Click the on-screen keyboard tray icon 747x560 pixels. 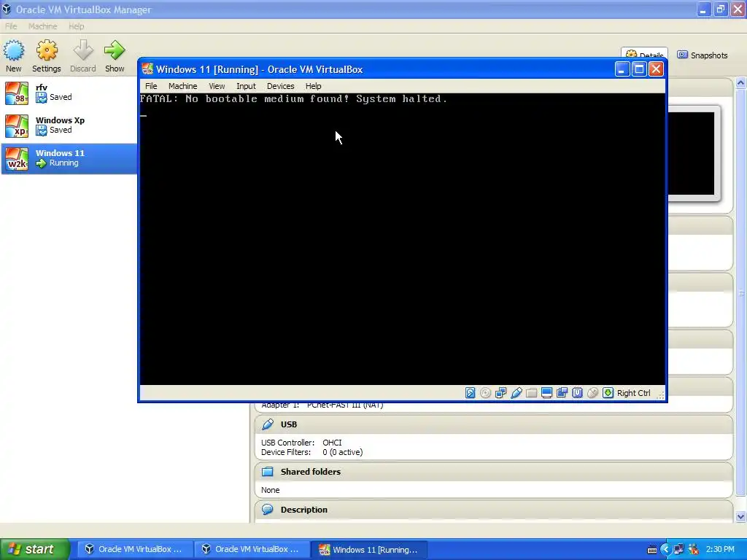652,550
